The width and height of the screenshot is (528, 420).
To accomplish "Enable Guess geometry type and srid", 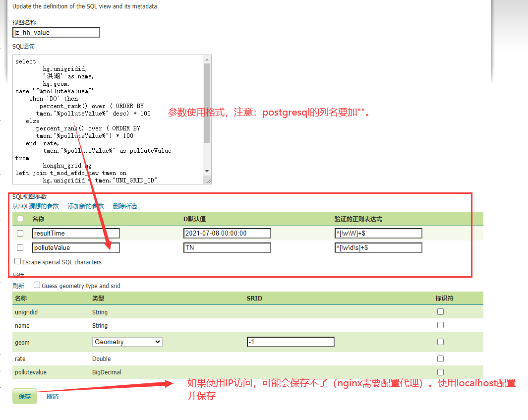I will [37, 285].
